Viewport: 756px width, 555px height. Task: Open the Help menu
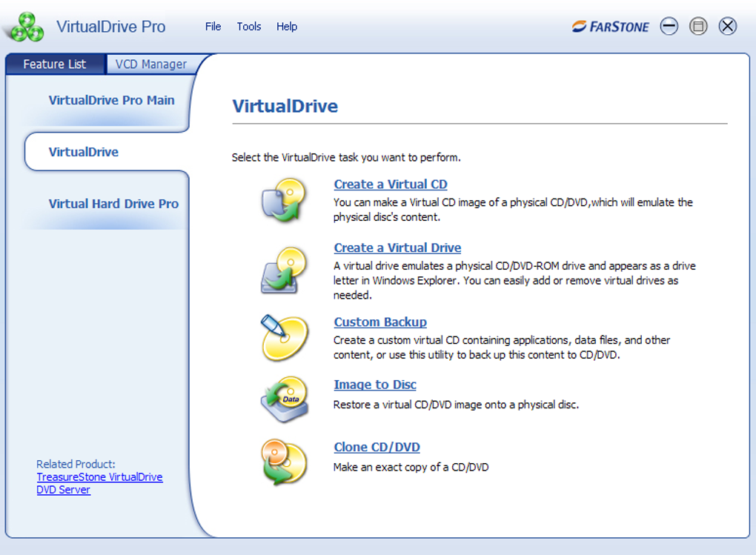(x=287, y=27)
